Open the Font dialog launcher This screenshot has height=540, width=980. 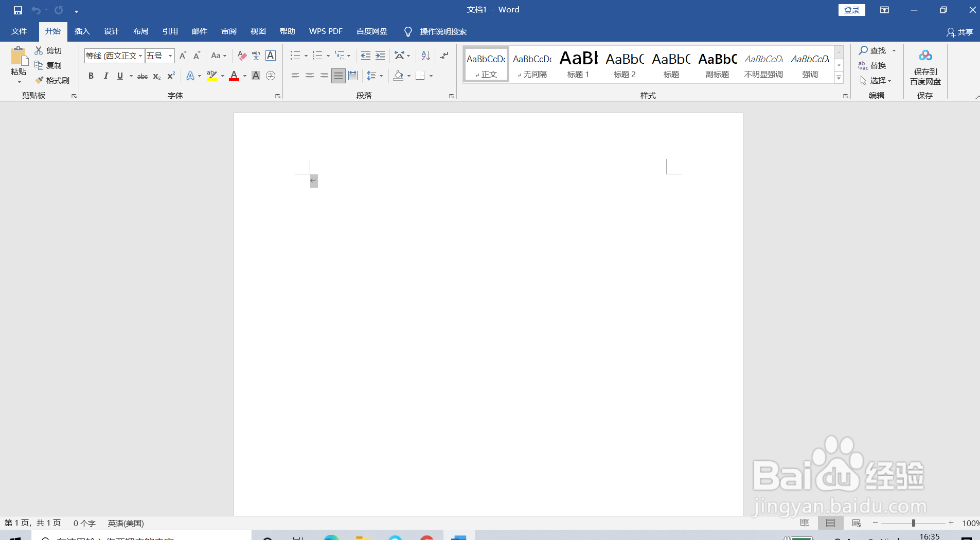pos(278,96)
